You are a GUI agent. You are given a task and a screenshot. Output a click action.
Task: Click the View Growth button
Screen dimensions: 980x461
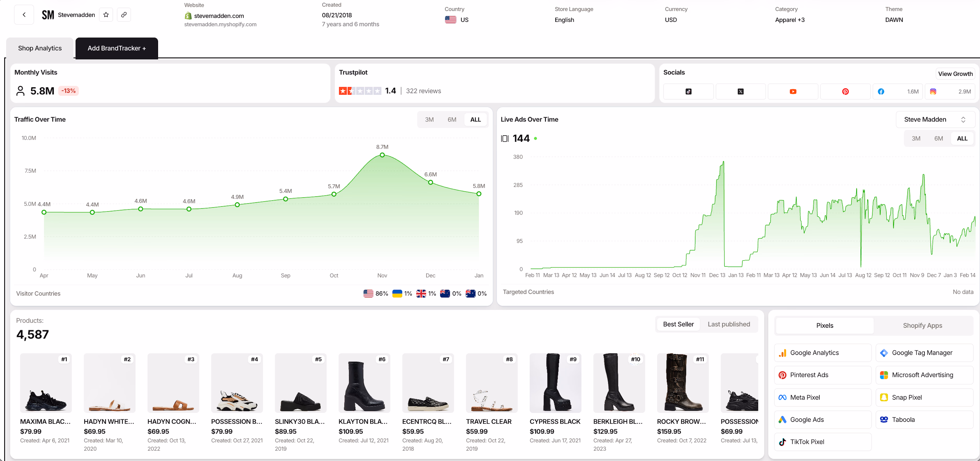click(955, 73)
